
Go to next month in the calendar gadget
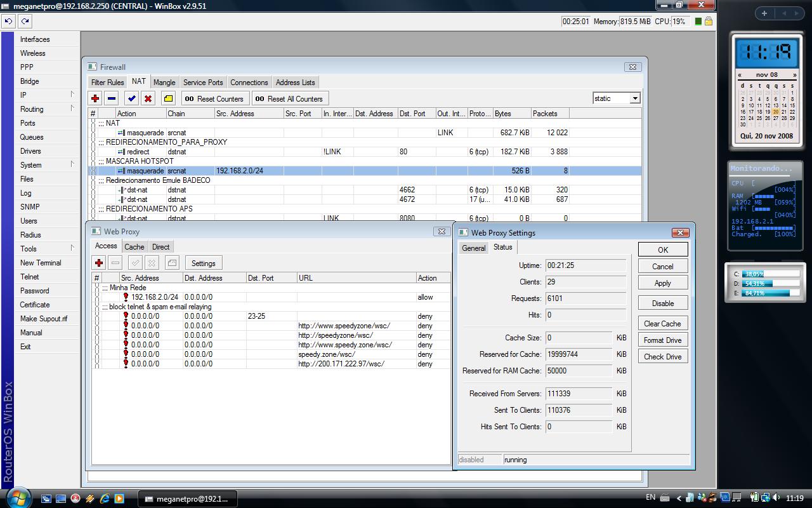794,75
